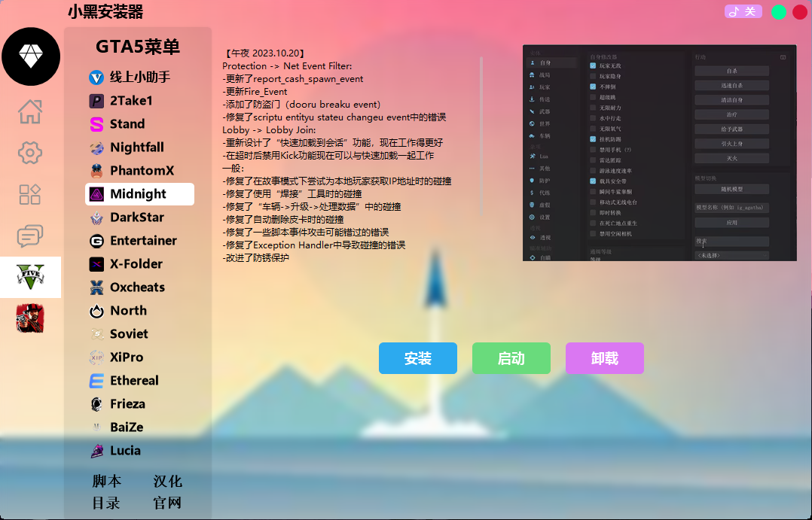Image resolution: width=812 pixels, height=520 pixels.
Task: Open the settings gear in the sidebar
Action: 30,153
